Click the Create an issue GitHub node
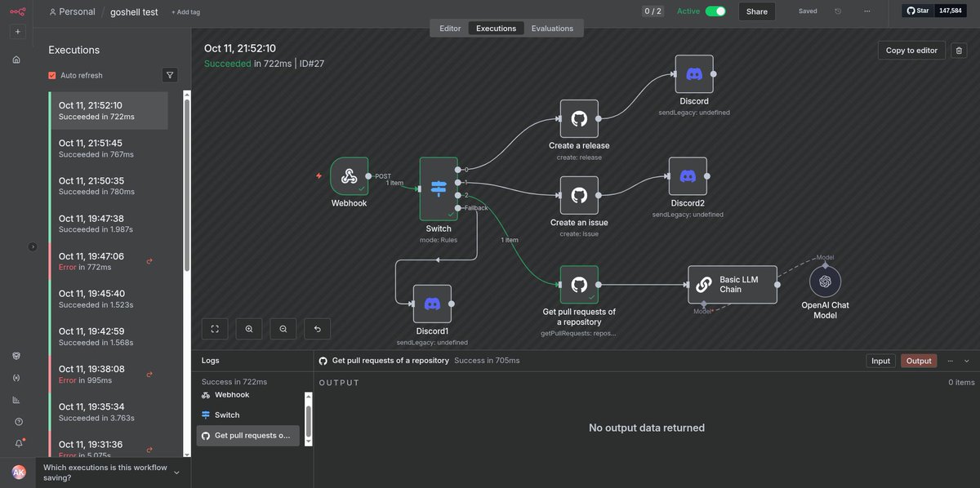The height and width of the screenshot is (488, 980). click(x=579, y=195)
